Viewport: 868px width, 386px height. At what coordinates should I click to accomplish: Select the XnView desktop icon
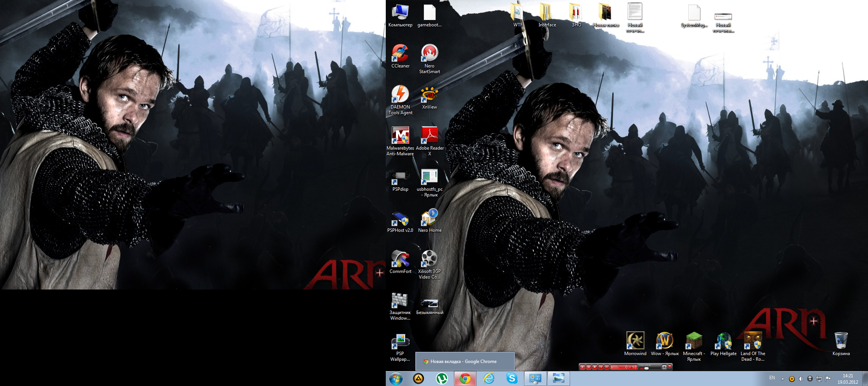(x=429, y=95)
